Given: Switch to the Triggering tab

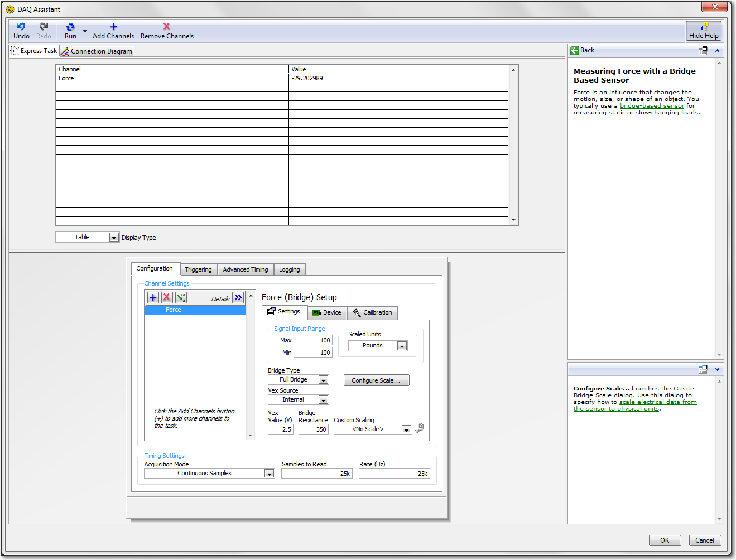Looking at the screenshot, I should coord(198,269).
